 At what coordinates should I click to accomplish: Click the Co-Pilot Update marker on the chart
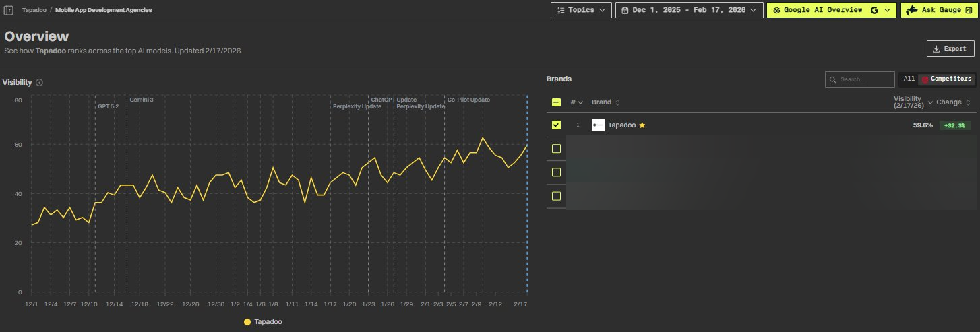pos(468,100)
